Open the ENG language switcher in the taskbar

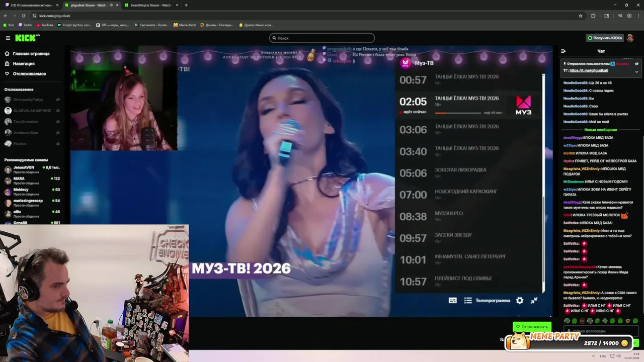click(x=603, y=356)
